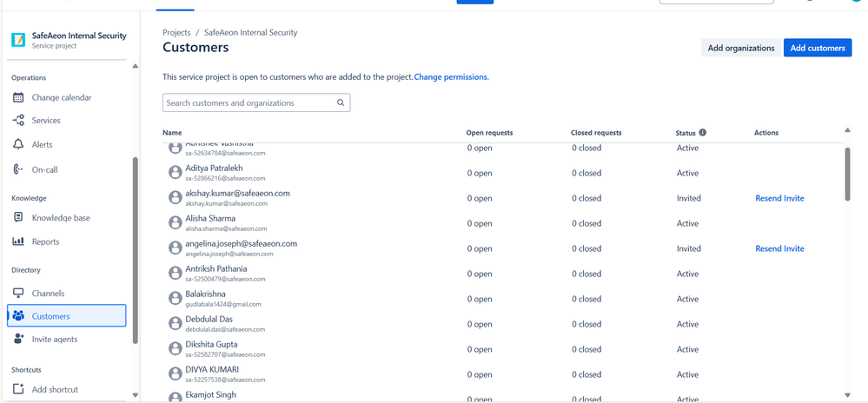Click the search magnifier icon
Image resolution: width=868 pixels, height=403 pixels.
point(341,102)
